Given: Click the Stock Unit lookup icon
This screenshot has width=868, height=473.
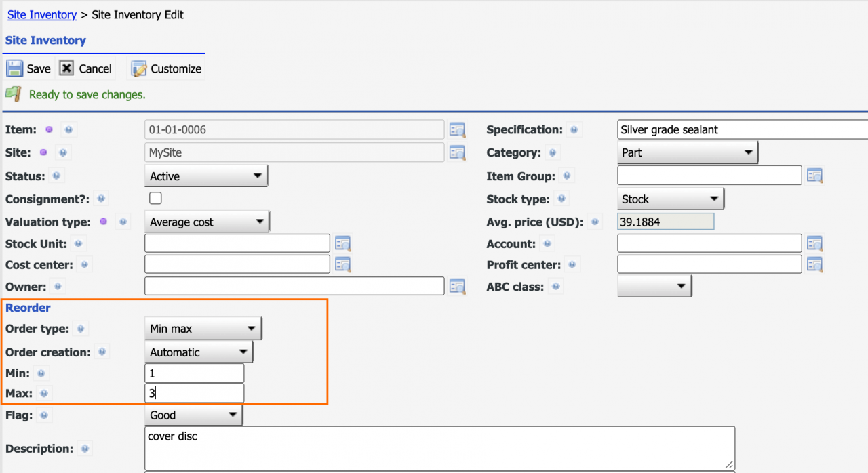Looking at the screenshot, I should 342,243.
